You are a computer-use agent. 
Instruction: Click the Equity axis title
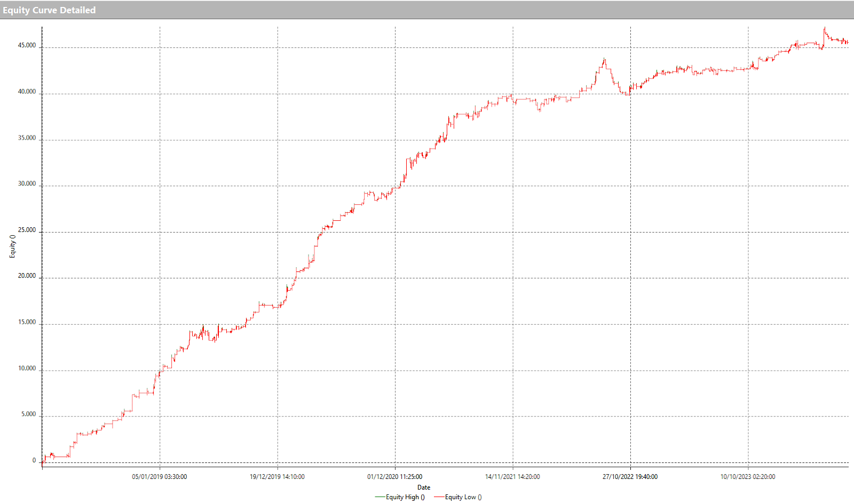12,246
